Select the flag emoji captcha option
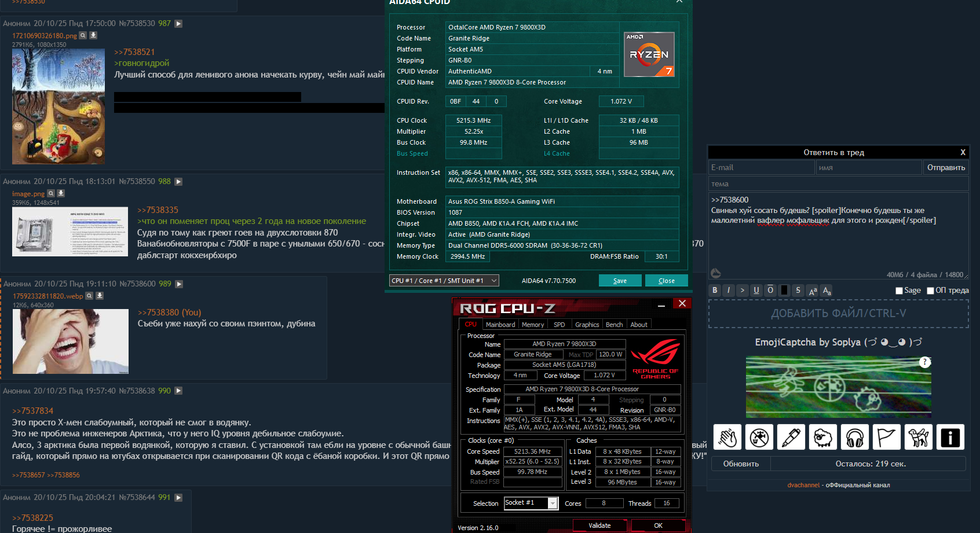The width and height of the screenshot is (980, 533). (886, 437)
